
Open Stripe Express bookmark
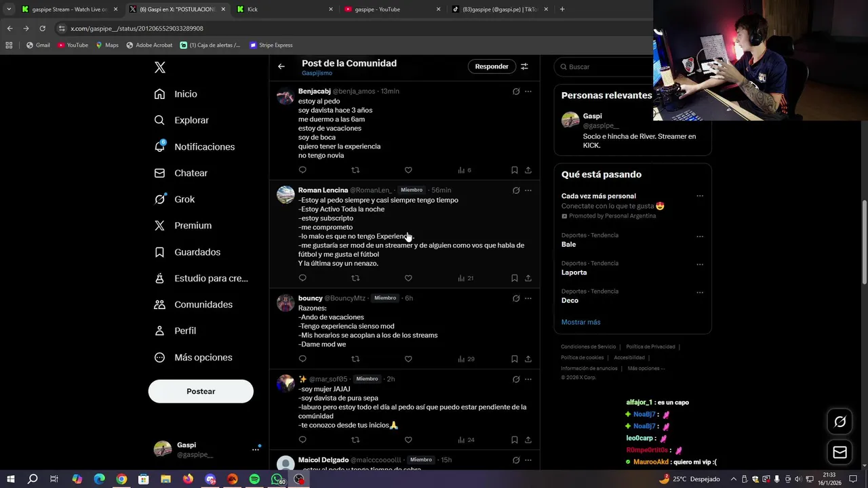tap(271, 45)
